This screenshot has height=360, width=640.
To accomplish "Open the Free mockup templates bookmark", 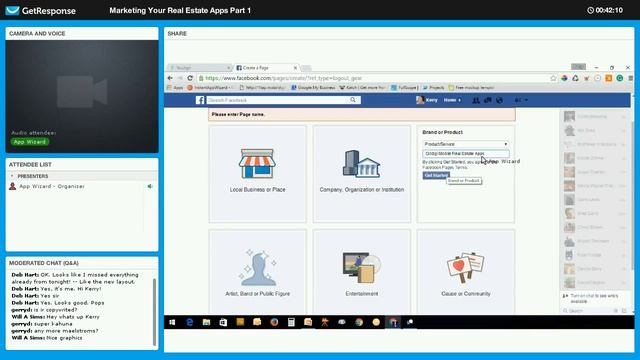I will point(471,88).
